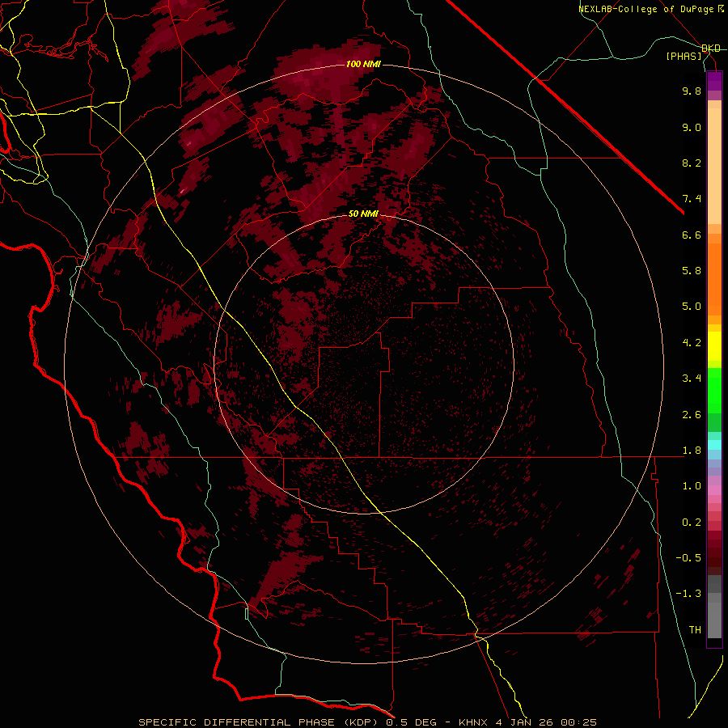Click the "4 JAN 26 00:25" timestamp
The height and width of the screenshot is (728, 728).
(547, 722)
